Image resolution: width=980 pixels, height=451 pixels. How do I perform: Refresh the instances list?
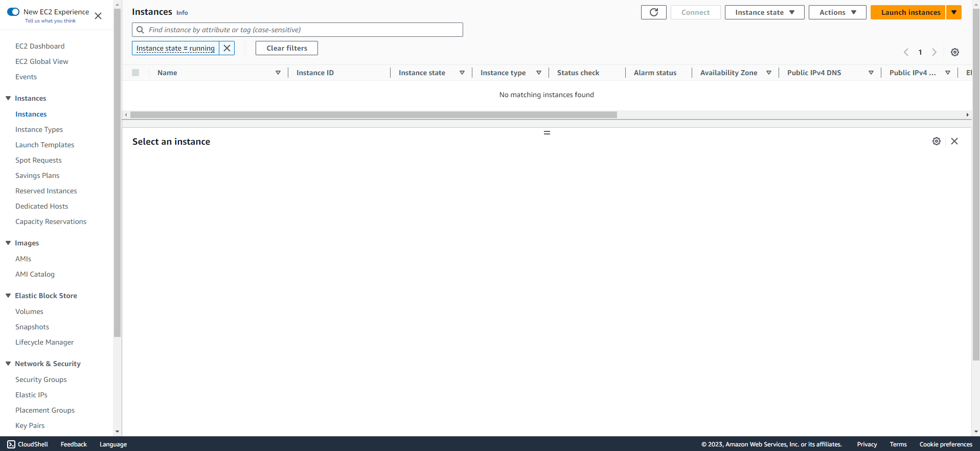(x=653, y=12)
